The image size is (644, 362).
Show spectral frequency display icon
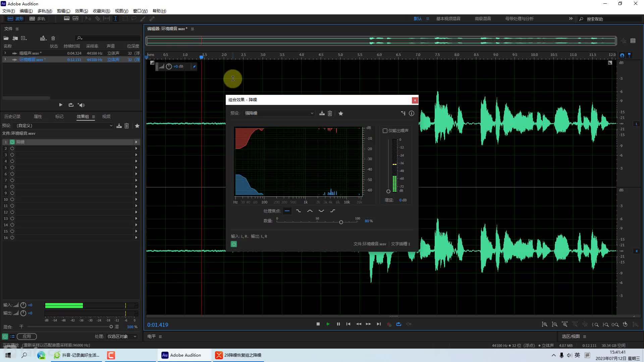point(67,19)
